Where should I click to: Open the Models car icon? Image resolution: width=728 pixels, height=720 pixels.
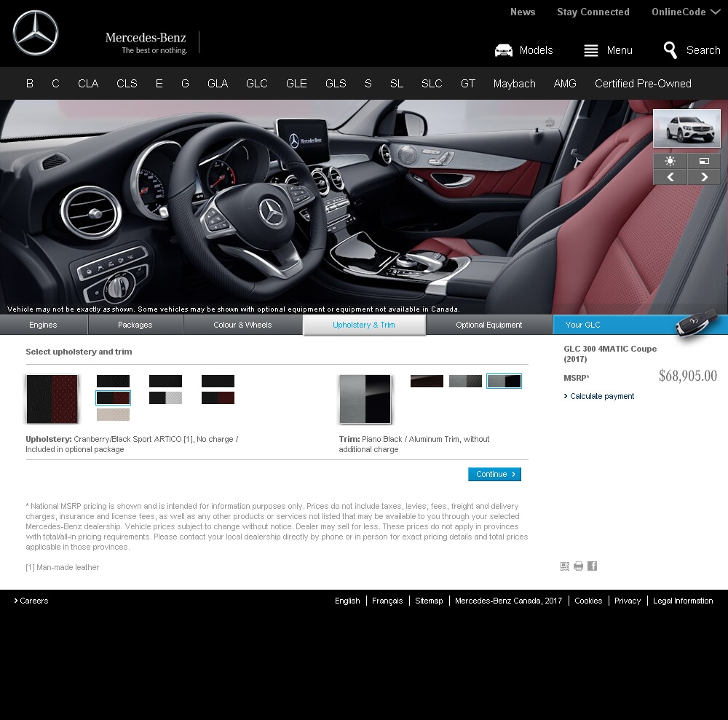tap(504, 50)
